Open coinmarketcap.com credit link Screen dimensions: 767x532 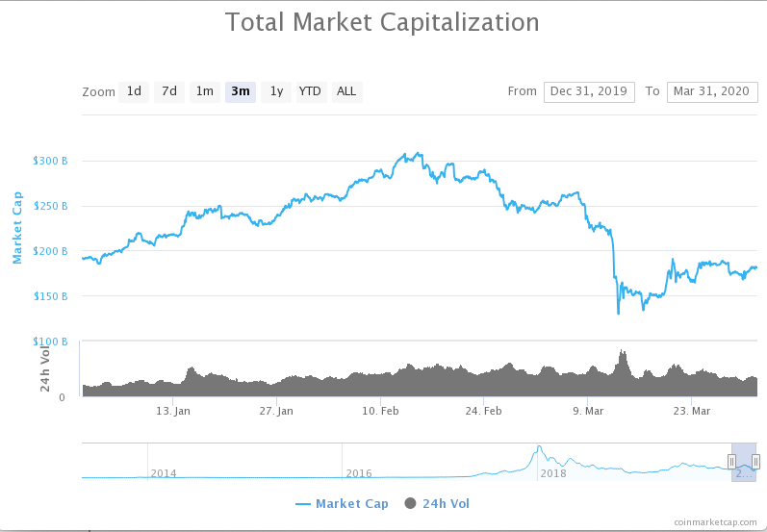point(715,522)
